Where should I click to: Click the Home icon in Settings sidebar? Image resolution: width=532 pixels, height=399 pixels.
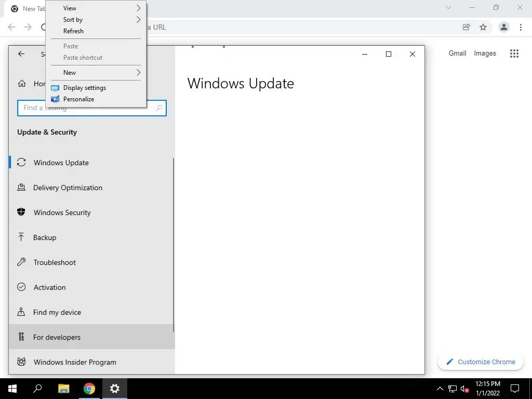tap(22, 84)
